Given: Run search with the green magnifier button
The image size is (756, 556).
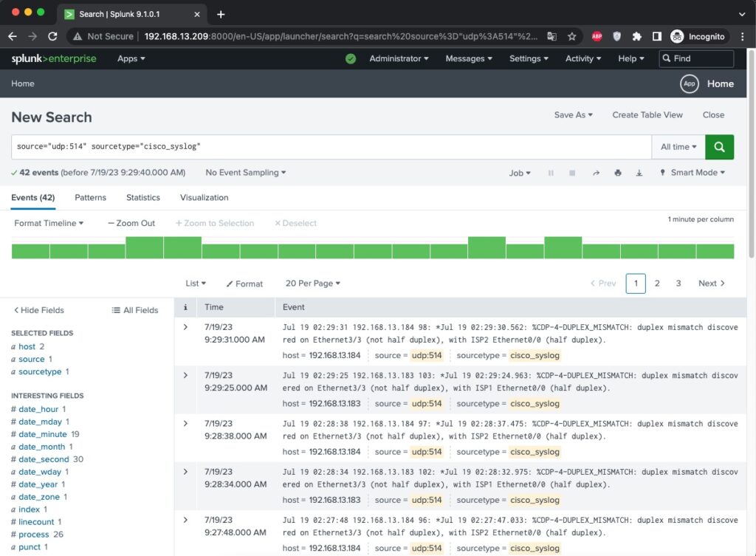Looking at the screenshot, I should click(x=719, y=147).
